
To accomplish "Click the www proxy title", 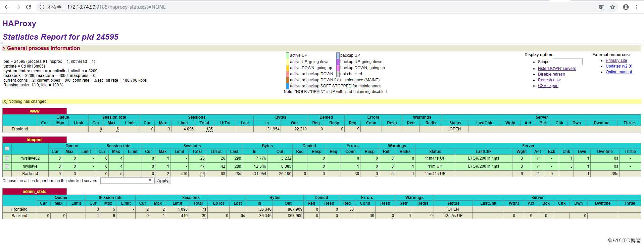I will (35, 111).
